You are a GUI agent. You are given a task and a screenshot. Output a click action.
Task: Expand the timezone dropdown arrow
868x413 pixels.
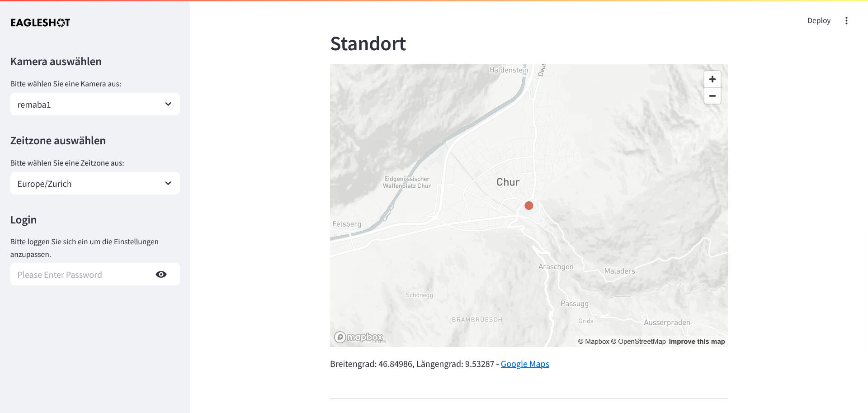(x=168, y=184)
